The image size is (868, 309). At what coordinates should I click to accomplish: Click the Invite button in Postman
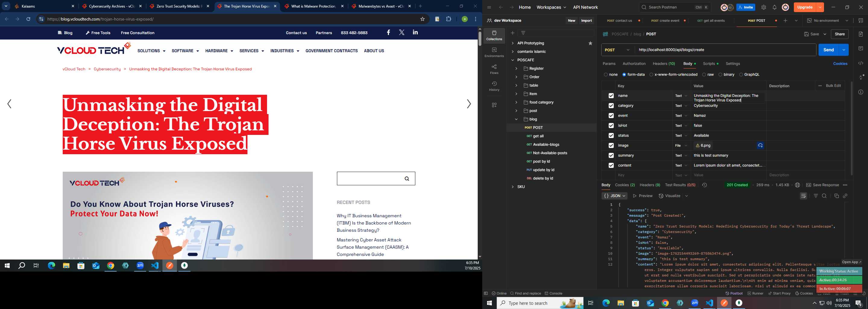pos(745,8)
